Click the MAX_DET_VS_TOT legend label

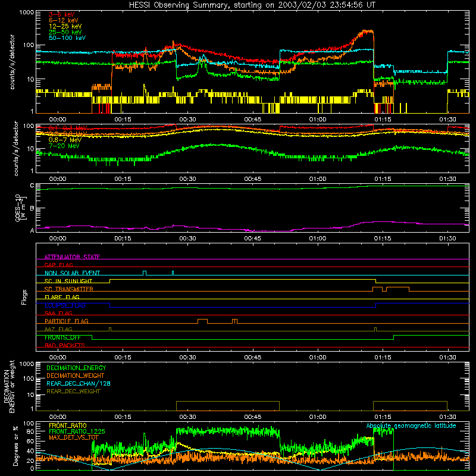(74, 437)
